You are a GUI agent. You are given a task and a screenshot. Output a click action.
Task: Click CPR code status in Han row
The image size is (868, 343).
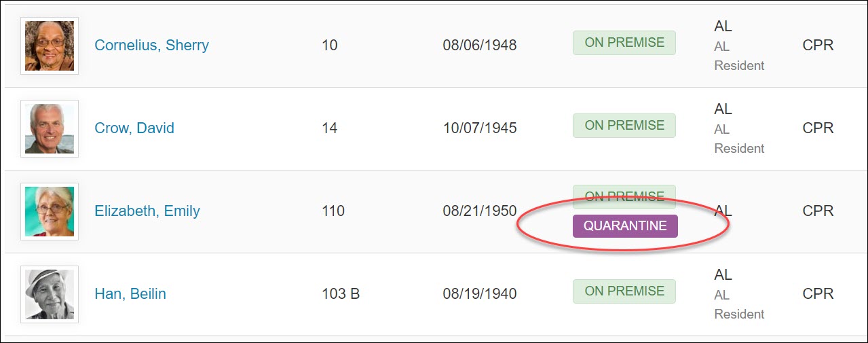[x=818, y=294]
